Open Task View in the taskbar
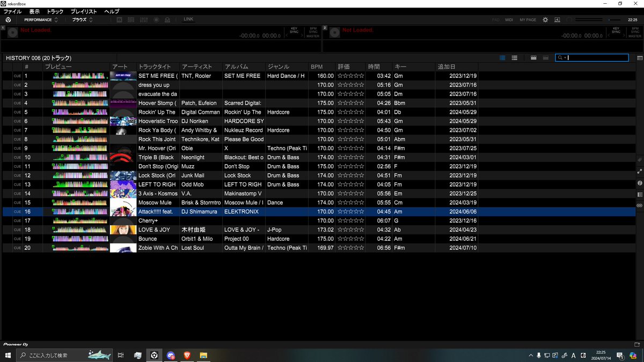Viewport: 644px width, 362px height. point(121,355)
